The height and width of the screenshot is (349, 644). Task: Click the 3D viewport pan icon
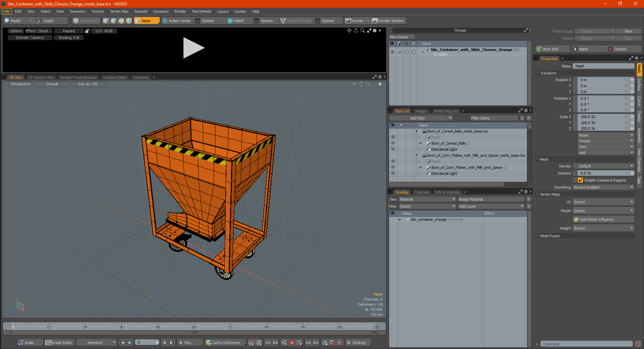pyautogui.click(x=355, y=84)
